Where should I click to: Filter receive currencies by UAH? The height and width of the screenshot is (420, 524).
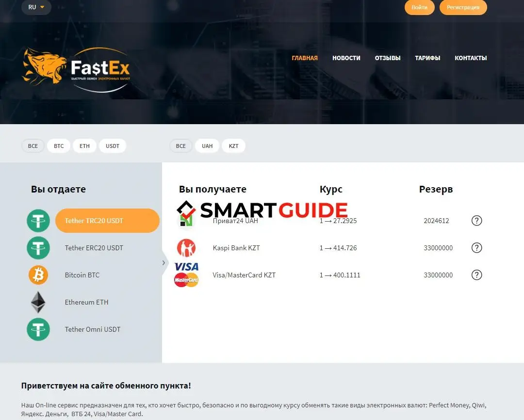(x=207, y=146)
